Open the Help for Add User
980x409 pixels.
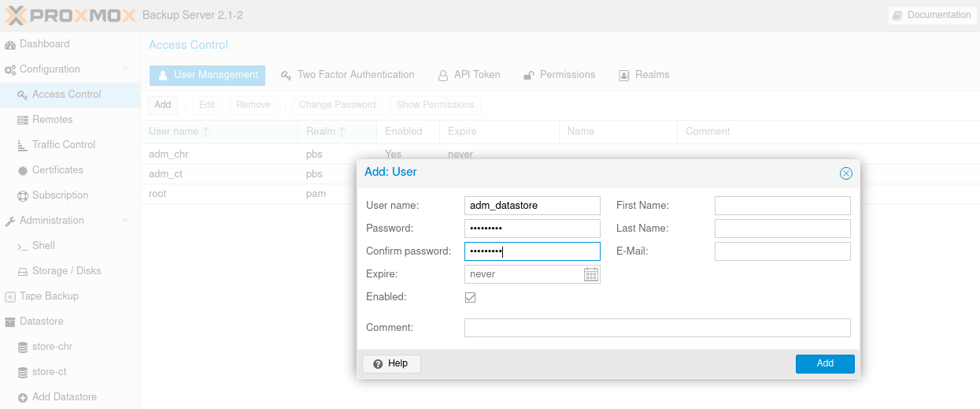click(391, 363)
